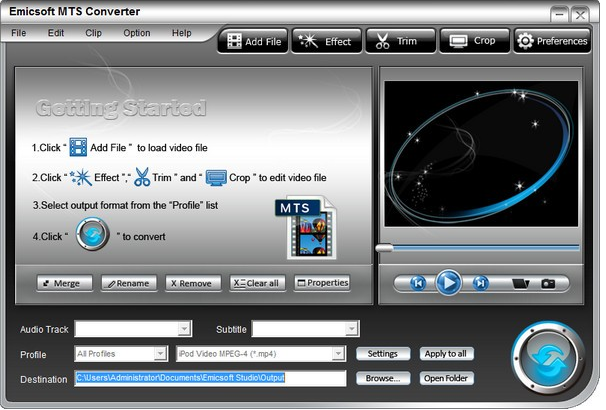Minimize the Emicsoft MTS Converter window
This screenshot has height=410, width=606.
click(560, 15)
